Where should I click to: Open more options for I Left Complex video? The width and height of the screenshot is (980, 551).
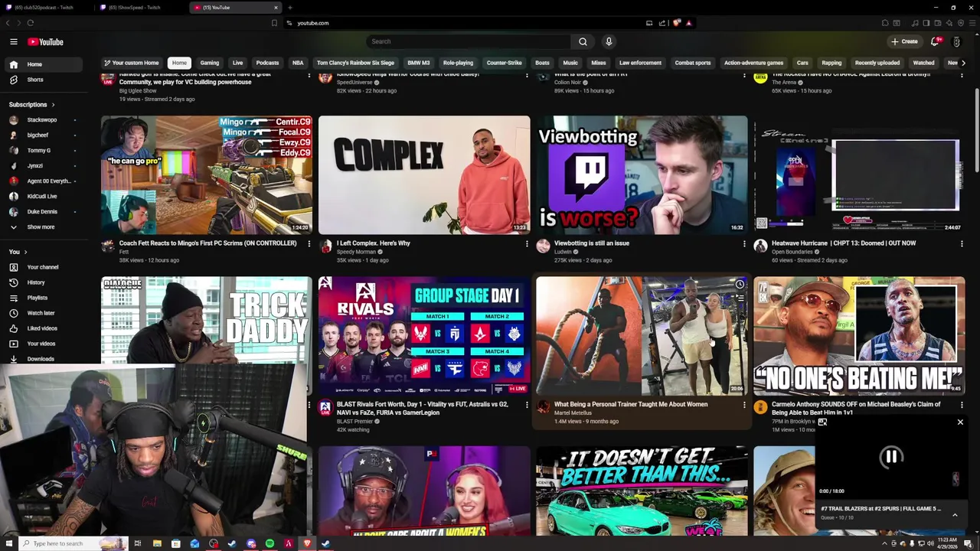pyautogui.click(x=527, y=244)
